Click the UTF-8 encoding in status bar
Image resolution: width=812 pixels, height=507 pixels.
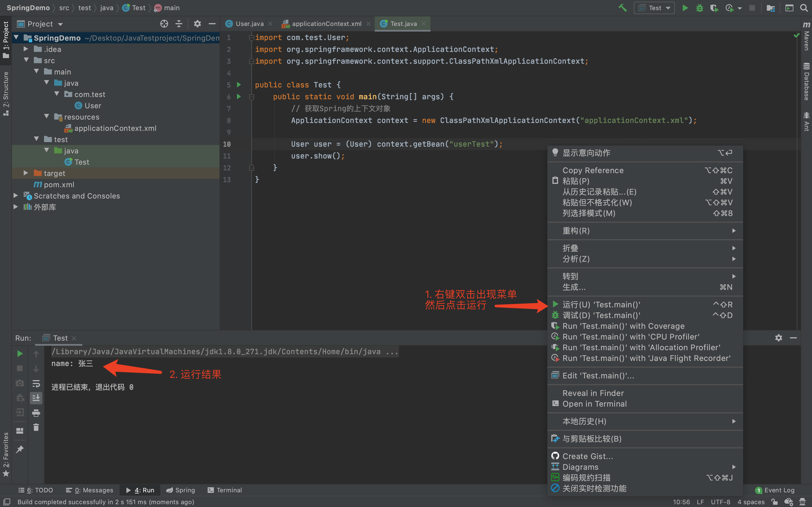point(720,502)
